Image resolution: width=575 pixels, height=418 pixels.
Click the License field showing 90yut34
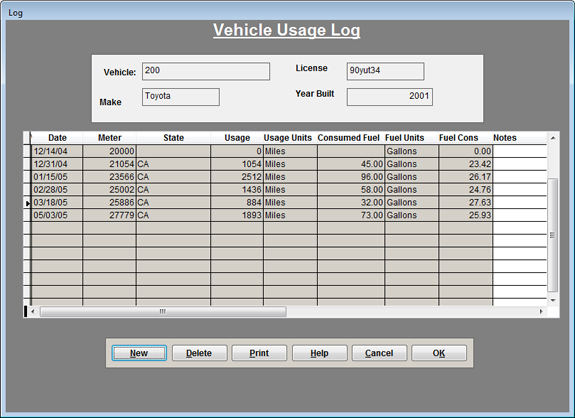(x=386, y=71)
